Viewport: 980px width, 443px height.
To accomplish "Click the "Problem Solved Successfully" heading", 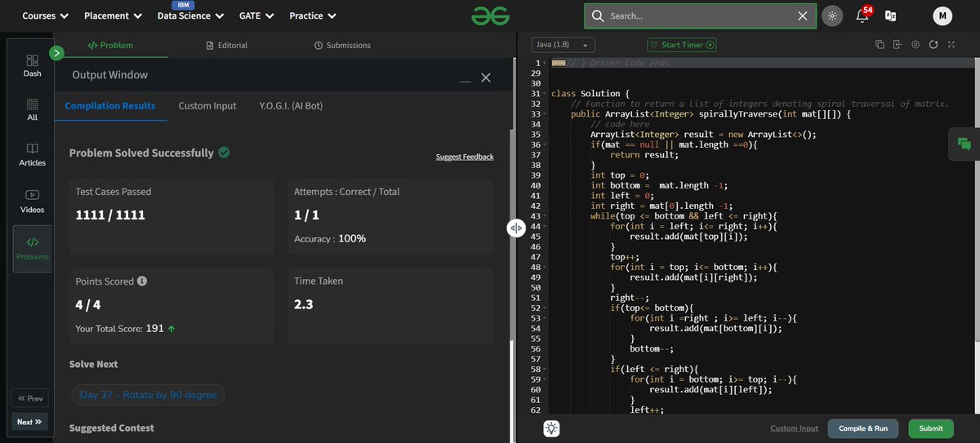I will 141,153.
